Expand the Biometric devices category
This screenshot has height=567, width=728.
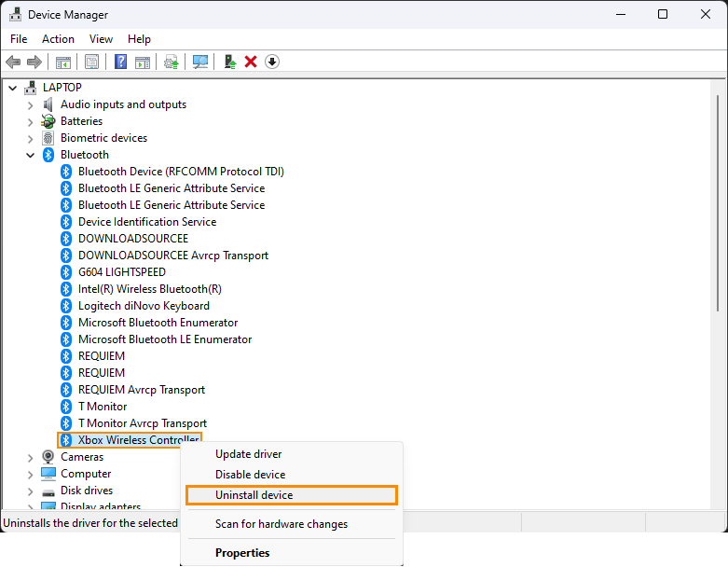point(30,139)
